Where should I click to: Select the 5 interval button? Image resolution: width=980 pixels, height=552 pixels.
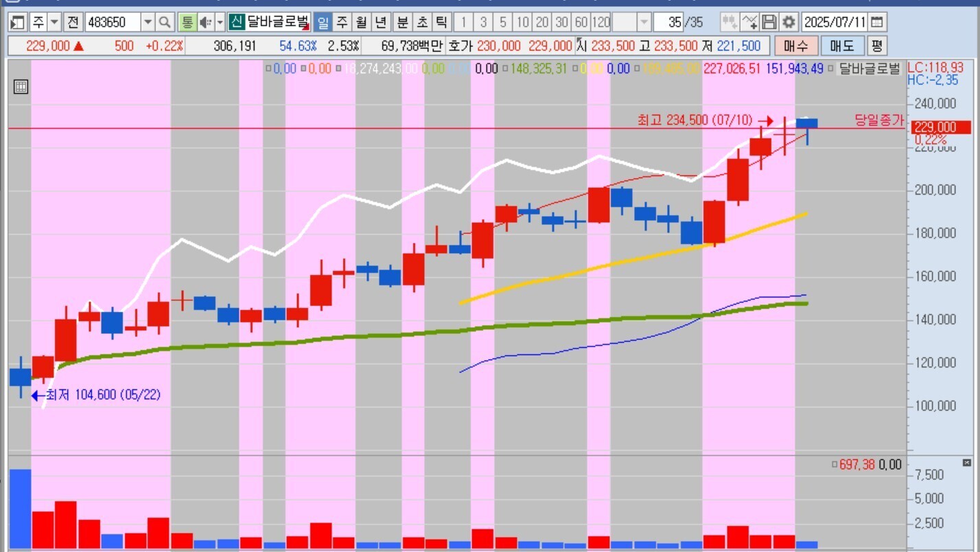coord(503,22)
